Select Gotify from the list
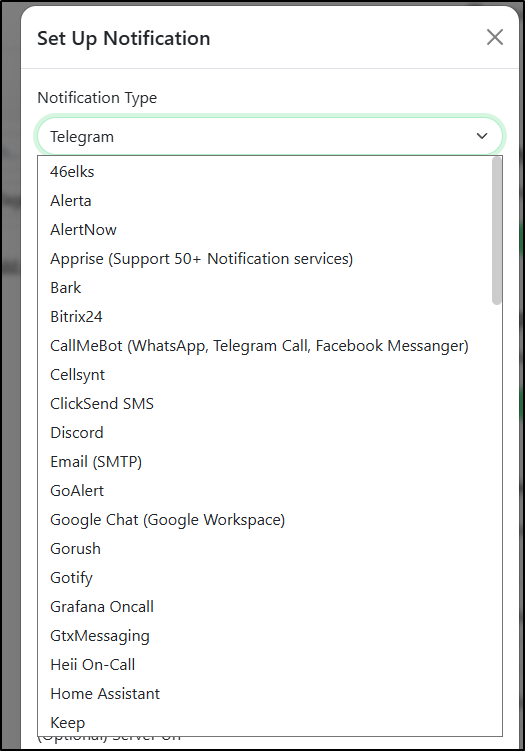The image size is (525, 751). [264, 578]
